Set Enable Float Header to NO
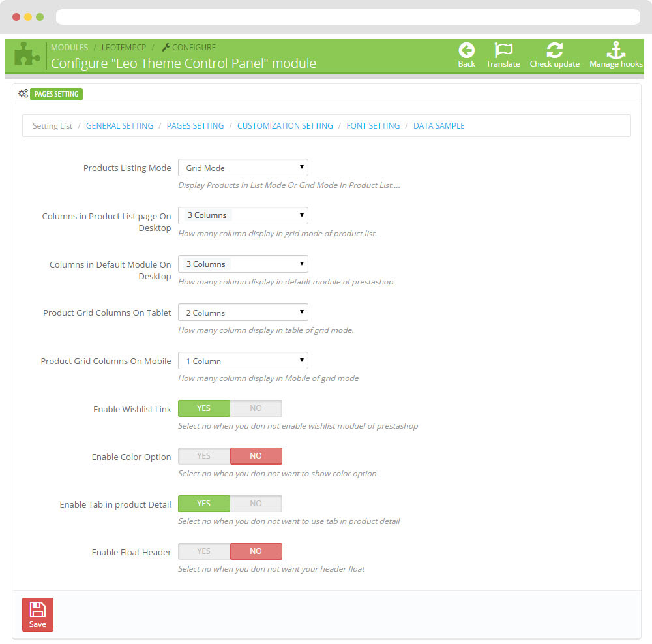The width and height of the screenshot is (652, 644). tap(256, 551)
